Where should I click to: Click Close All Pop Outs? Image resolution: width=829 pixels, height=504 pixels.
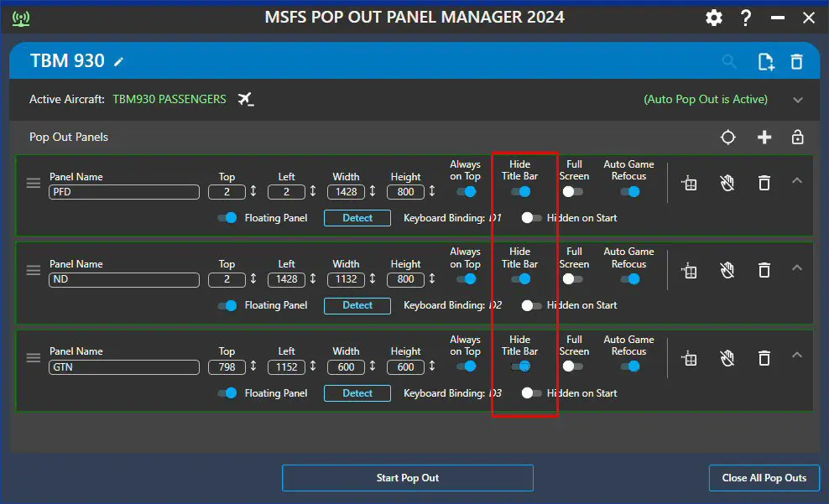[x=764, y=478]
